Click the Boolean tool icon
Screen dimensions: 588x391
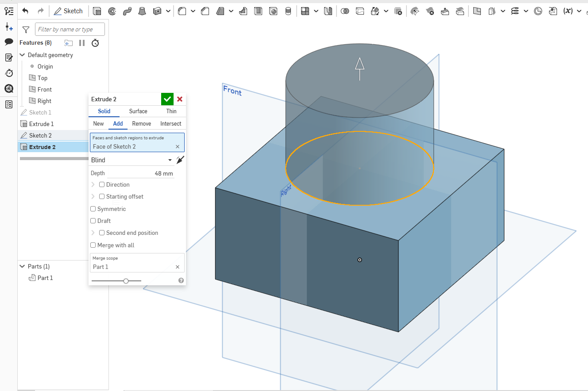(345, 11)
